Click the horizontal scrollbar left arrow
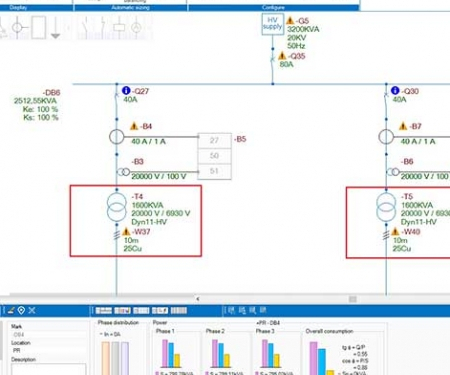The height and width of the screenshot is (375, 450). coord(198,299)
